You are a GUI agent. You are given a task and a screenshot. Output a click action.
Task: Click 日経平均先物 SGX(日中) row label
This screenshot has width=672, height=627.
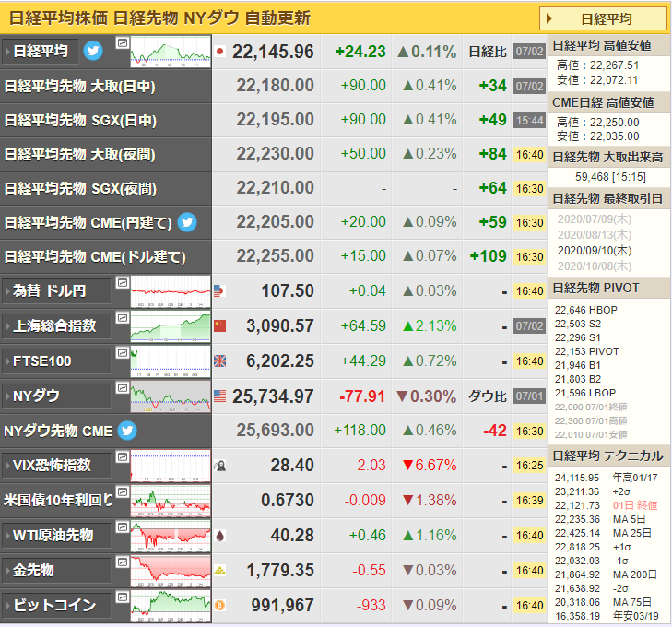[80, 121]
